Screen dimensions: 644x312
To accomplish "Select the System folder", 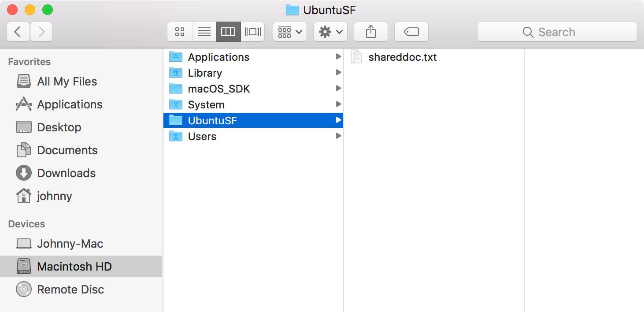I will (x=253, y=104).
